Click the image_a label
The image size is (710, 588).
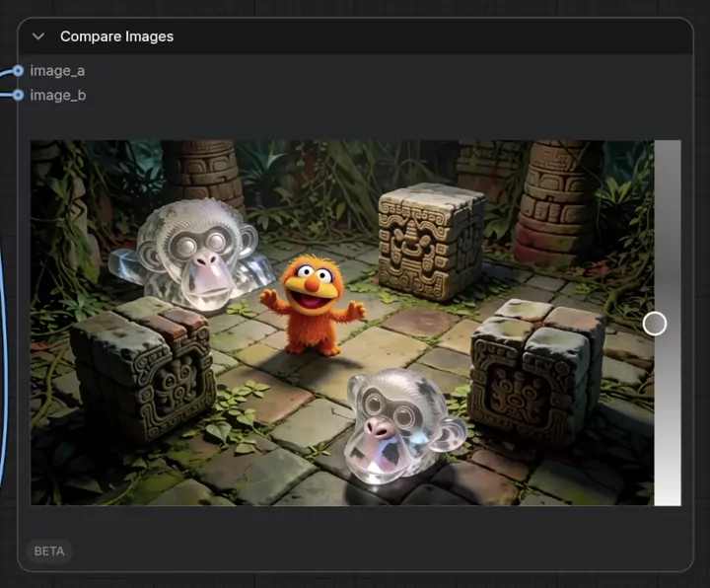pyautogui.click(x=57, y=71)
